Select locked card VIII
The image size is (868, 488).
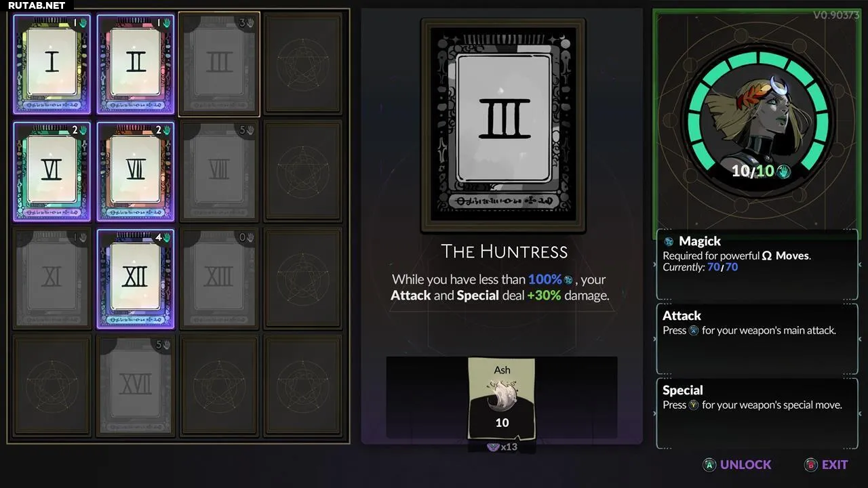[x=219, y=171]
